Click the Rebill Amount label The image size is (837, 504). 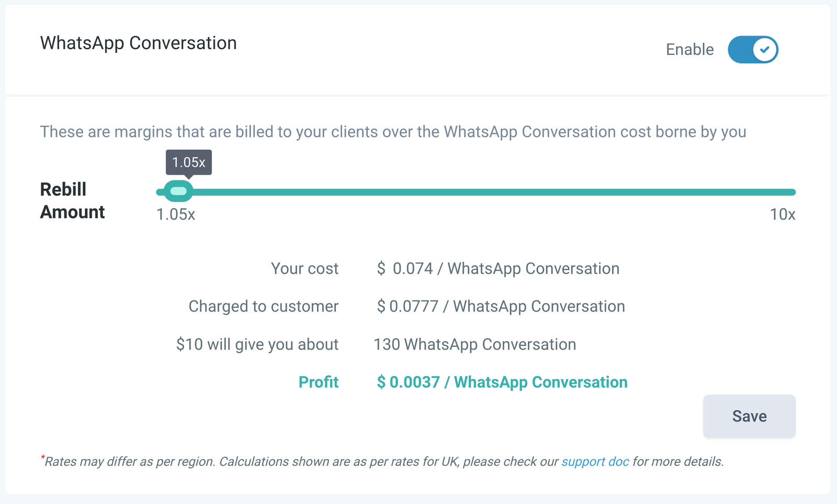72,201
